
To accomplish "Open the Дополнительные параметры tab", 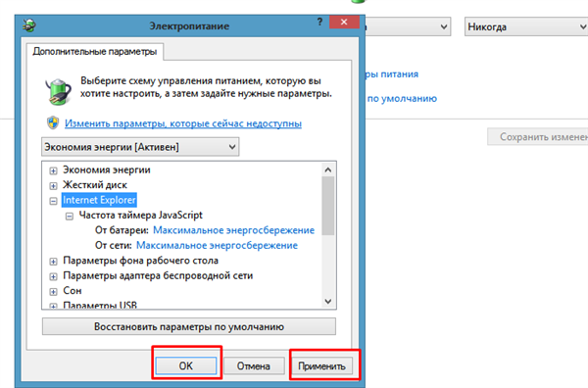I will click(x=94, y=51).
